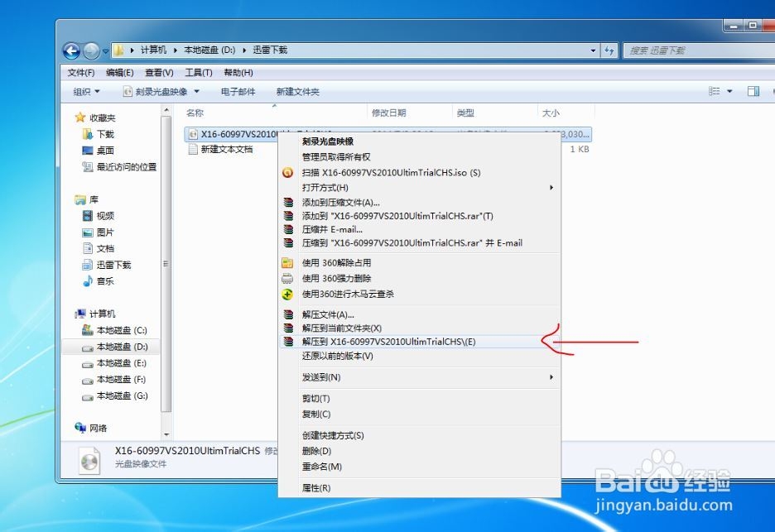Select 本地磁盘 (C:) drive
Viewport: 775px width, 532px height.
[114, 330]
